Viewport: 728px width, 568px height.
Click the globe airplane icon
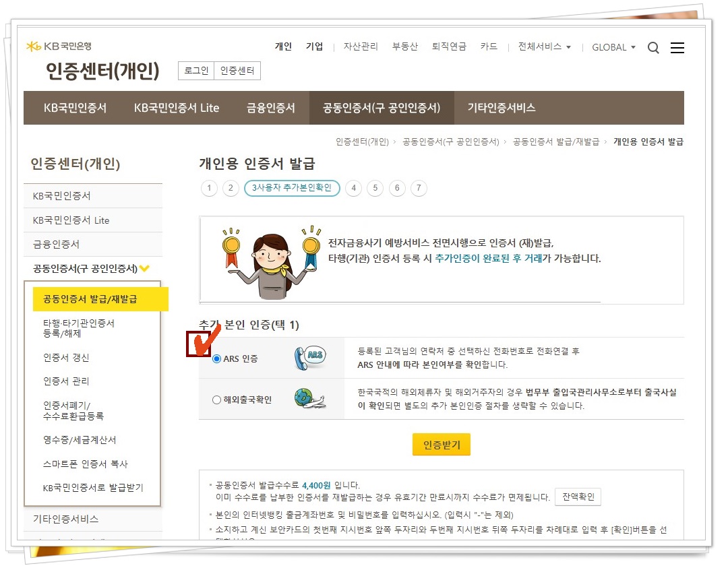click(309, 399)
